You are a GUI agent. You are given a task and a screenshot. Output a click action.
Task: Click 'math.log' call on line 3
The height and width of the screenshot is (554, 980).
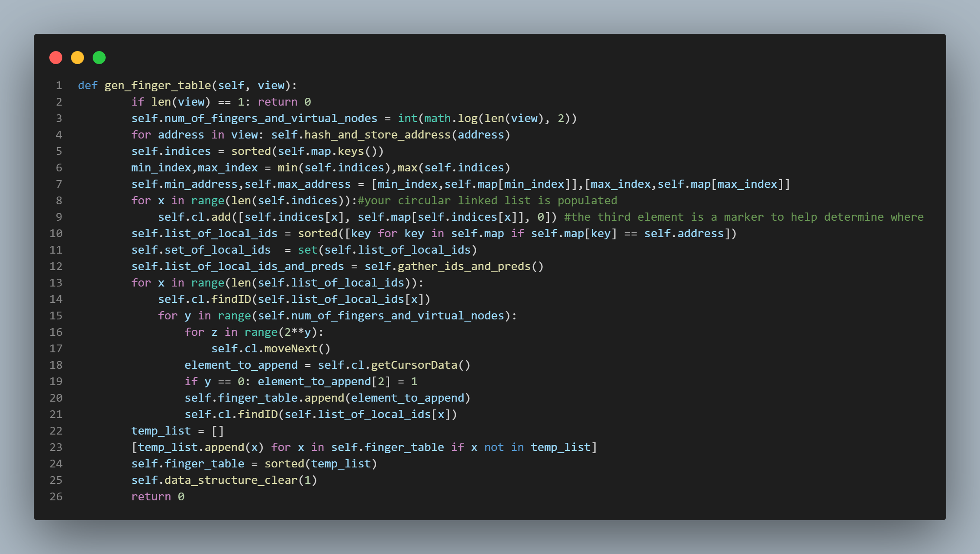451,118
